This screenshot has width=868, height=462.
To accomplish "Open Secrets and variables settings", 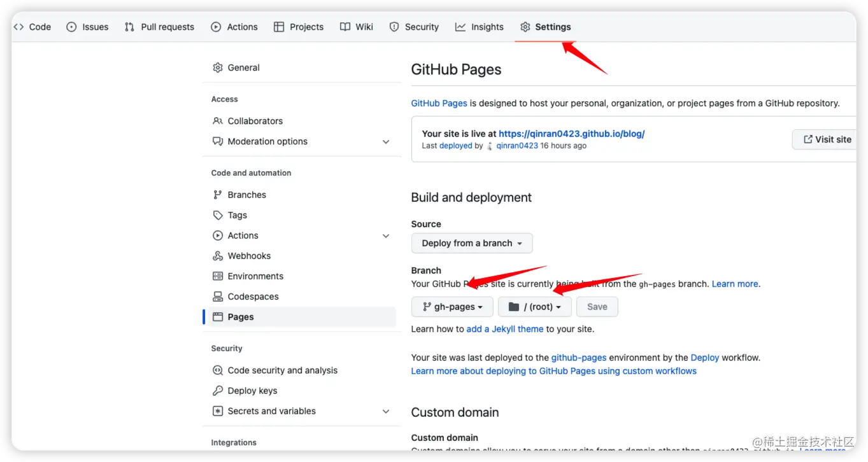I will pos(299,411).
